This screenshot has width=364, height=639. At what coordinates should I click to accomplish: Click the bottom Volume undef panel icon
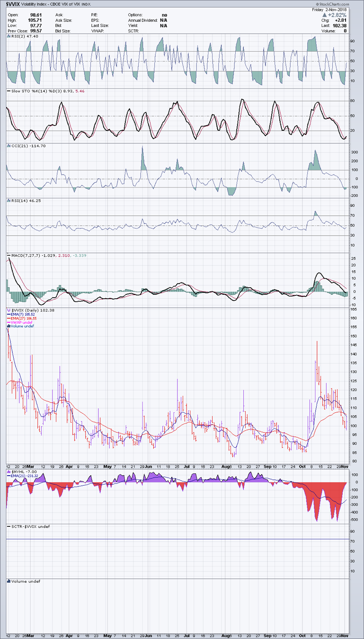click(9, 581)
